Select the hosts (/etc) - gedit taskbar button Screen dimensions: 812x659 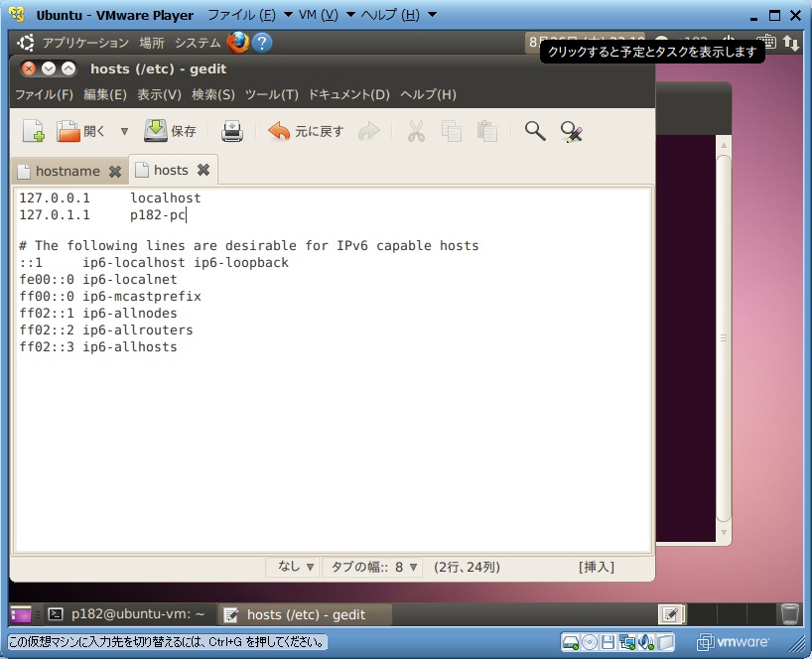pos(306,614)
